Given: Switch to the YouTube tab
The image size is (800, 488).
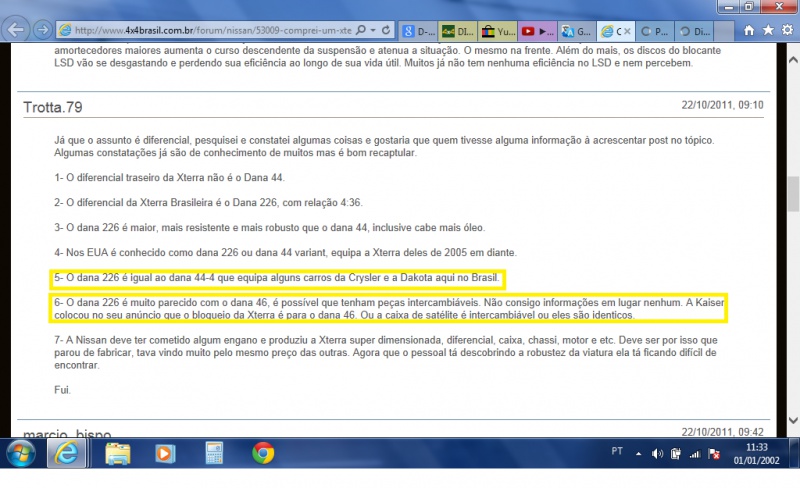Looking at the screenshot, I should (x=537, y=31).
